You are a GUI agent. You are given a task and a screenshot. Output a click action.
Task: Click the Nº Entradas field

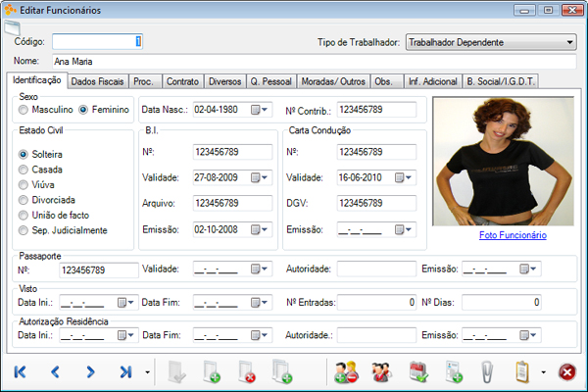click(x=376, y=303)
